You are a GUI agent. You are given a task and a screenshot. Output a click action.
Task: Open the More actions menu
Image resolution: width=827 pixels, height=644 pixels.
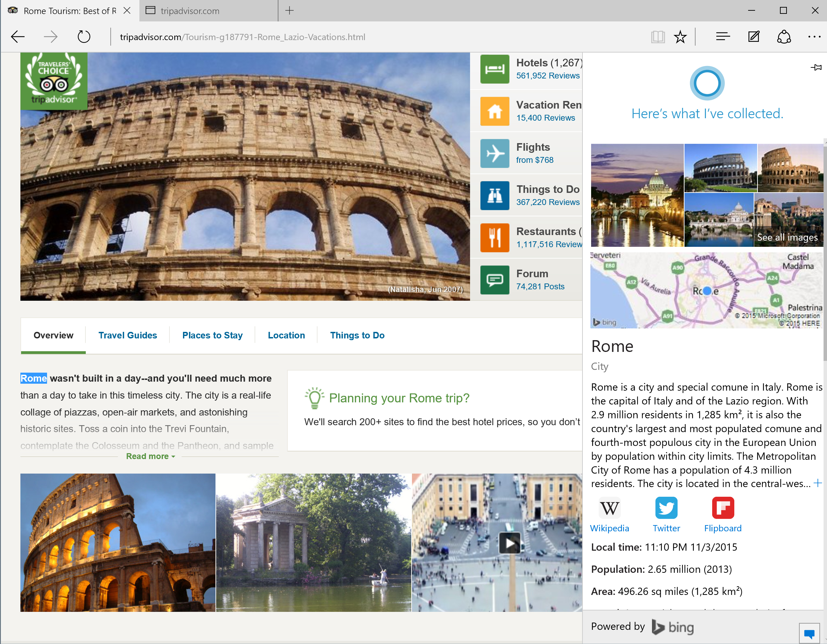tap(815, 37)
